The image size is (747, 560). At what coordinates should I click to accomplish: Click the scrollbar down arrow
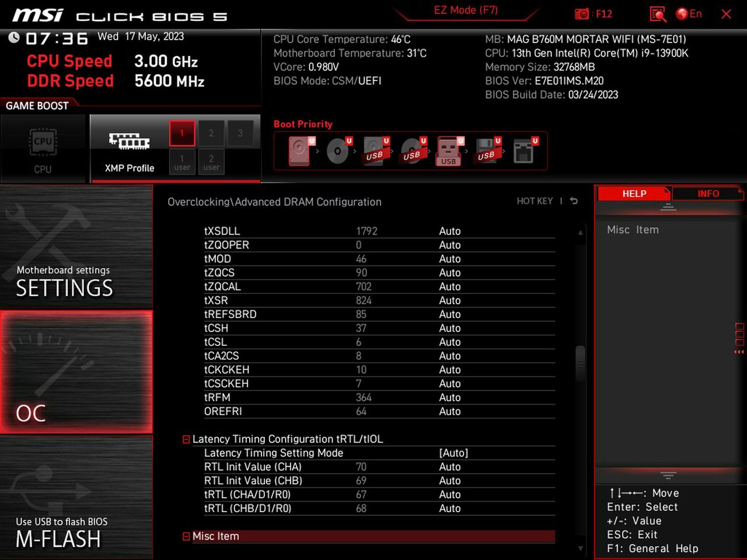[x=580, y=548]
